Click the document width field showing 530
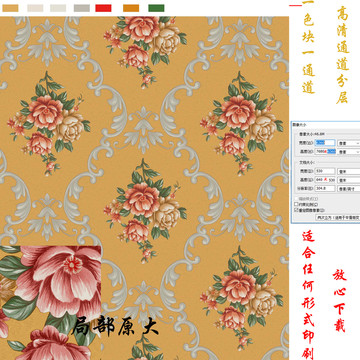The image size is (360, 360). (325, 171)
